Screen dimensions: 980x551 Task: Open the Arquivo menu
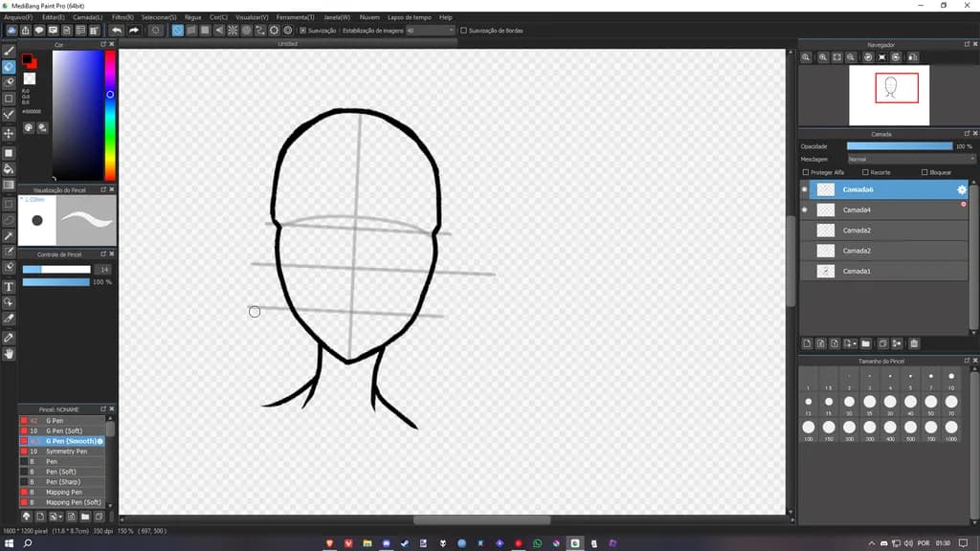[x=18, y=17]
